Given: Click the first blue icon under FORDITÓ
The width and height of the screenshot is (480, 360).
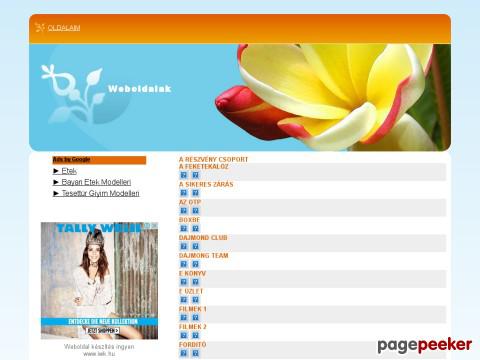Looking at the screenshot, I should [184, 353].
